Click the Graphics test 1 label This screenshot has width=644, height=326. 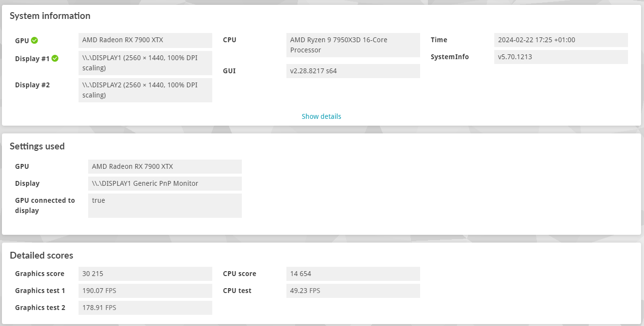click(x=40, y=291)
